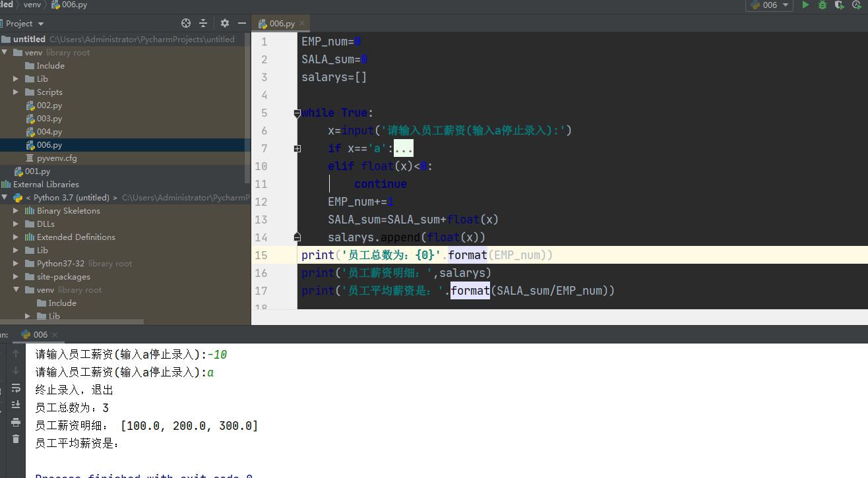Click line number 15 in gutter

[x=261, y=255]
